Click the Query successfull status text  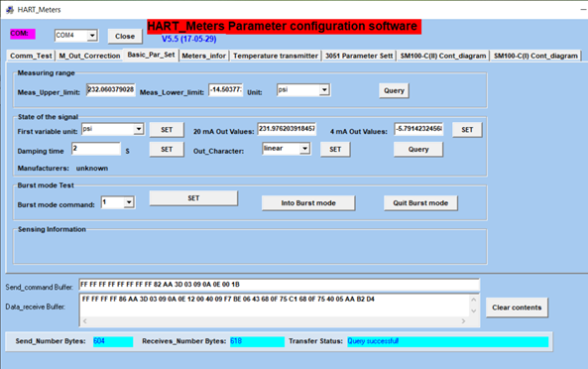pos(373,341)
